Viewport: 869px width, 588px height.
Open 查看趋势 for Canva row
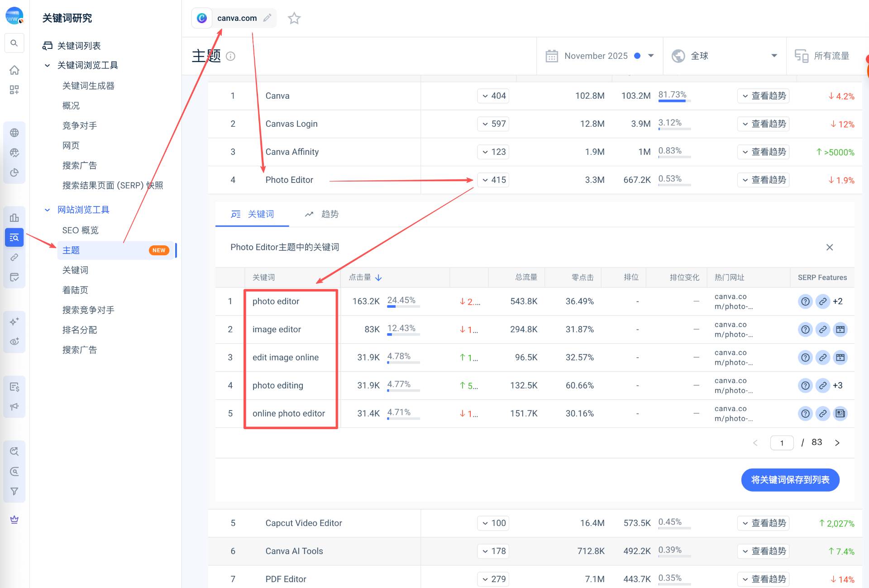764,96
